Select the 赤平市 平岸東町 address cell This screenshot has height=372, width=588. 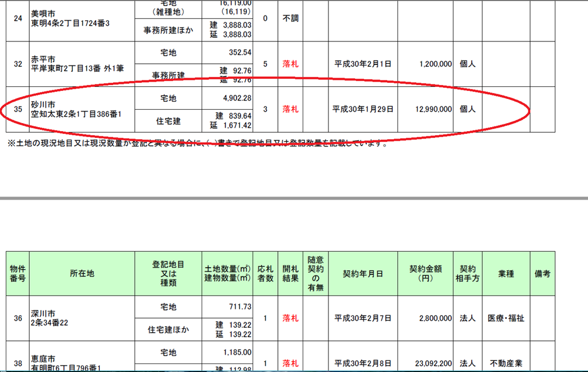pos(77,64)
